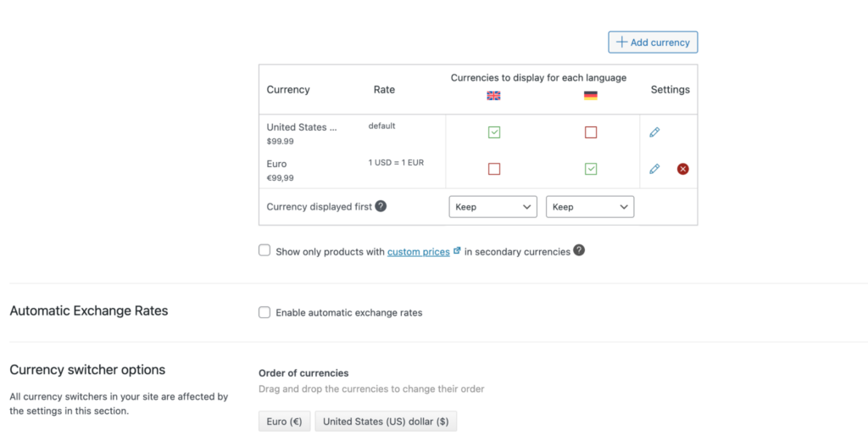Image resolution: width=868 pixels, height=442 pixels.
Task: Delete the Euro currency with red X
Action: click(683, 169)
